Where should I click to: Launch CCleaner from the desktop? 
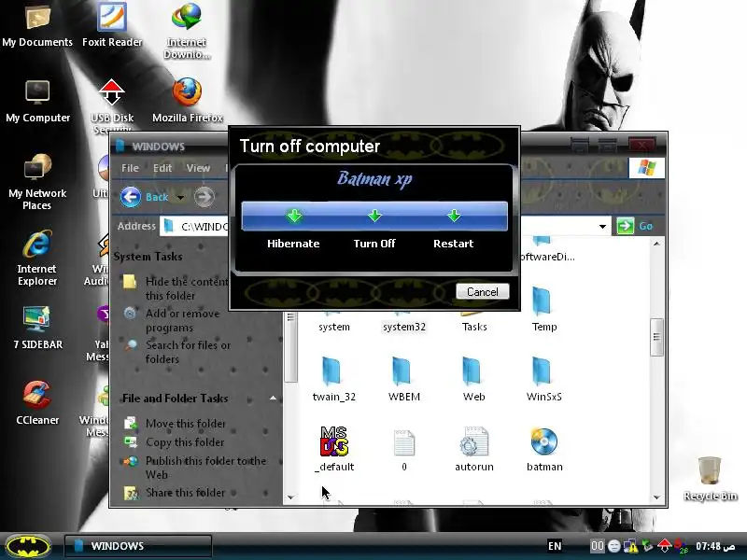37,403
